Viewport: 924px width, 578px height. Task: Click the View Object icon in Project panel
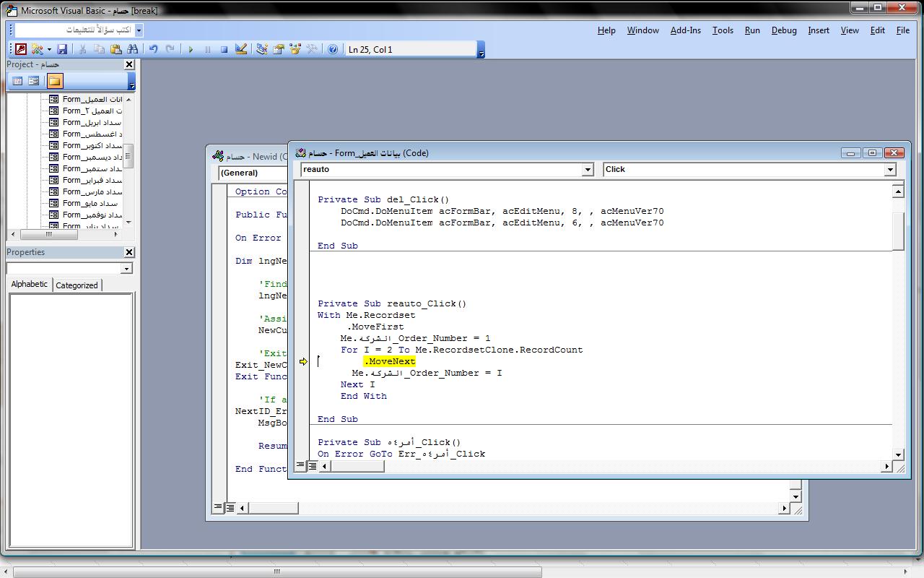(x=33, y=81)
